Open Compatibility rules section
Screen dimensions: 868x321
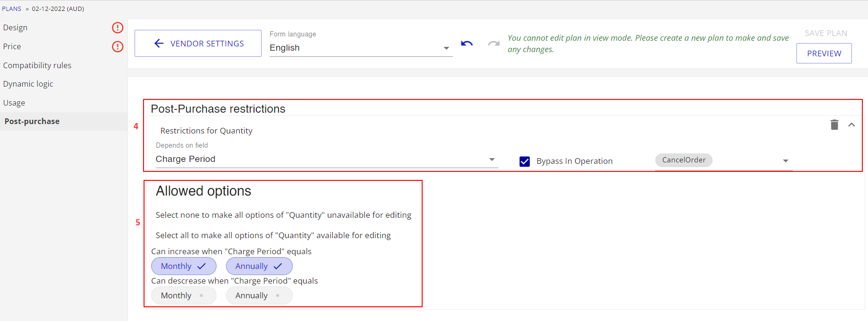coord(37,65)
